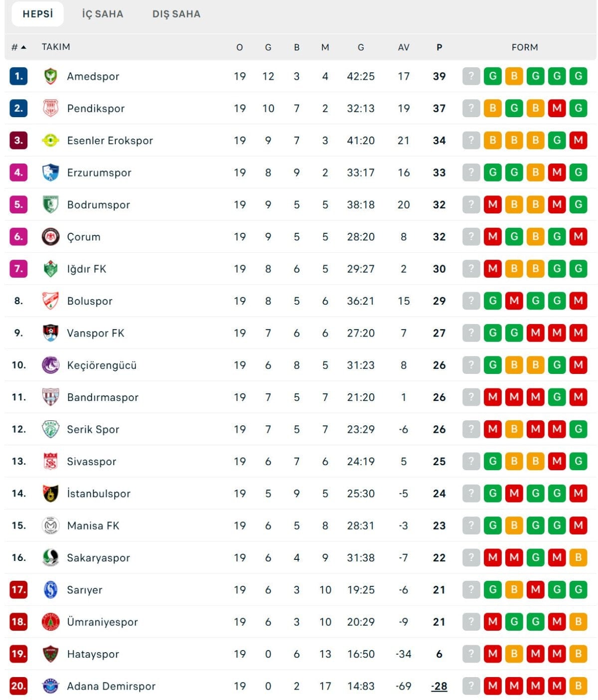This screenshot has width=598, height=700.
Task: Click the Bodrumspor club badge
Action: 50,204
